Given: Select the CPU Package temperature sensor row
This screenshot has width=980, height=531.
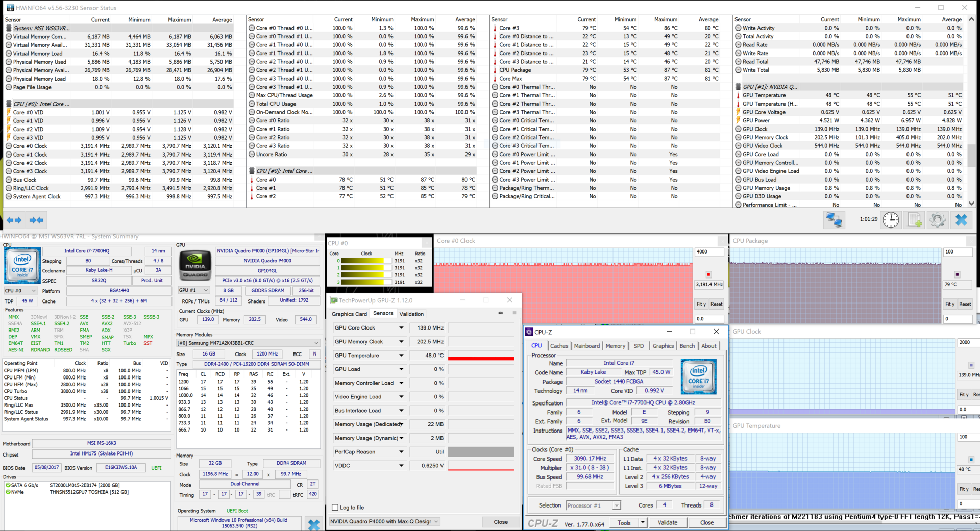Looking at the screenshot, I should [x=605, y=70].
